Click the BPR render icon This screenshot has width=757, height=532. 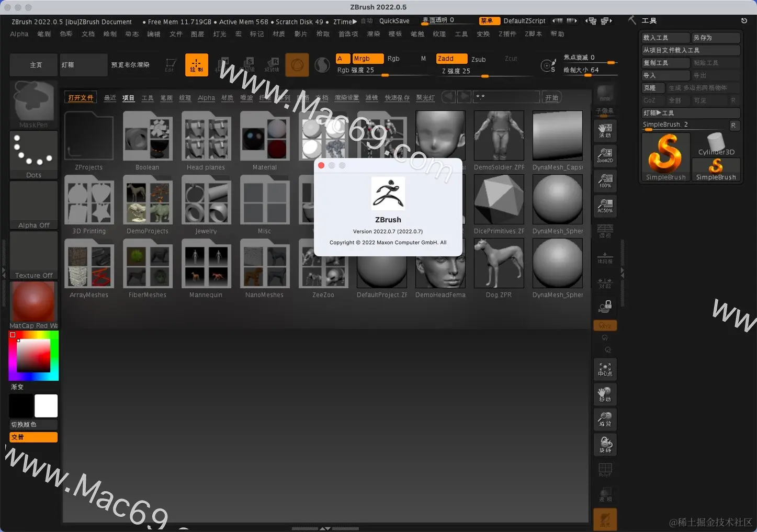click(605, 94)
